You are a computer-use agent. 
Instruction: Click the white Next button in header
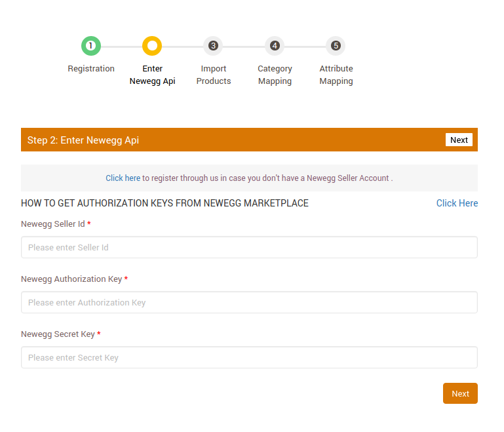pos(459,140)
